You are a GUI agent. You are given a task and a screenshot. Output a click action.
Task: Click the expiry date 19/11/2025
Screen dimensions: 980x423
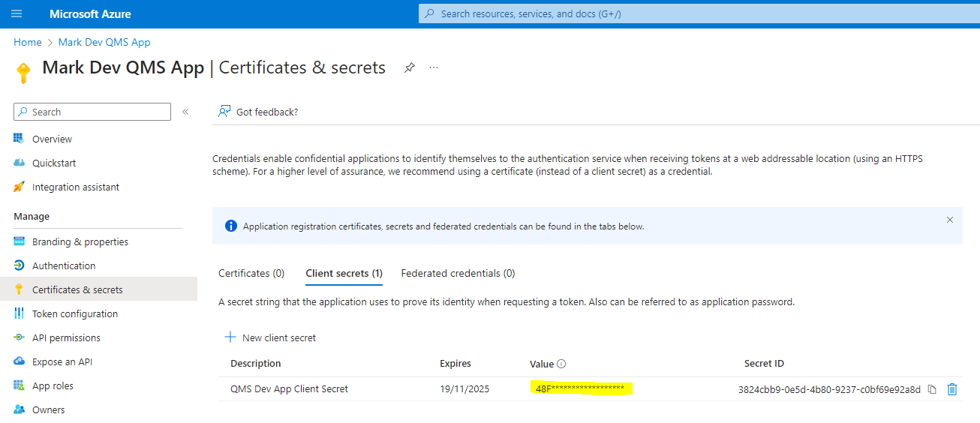tap(463, 388)
